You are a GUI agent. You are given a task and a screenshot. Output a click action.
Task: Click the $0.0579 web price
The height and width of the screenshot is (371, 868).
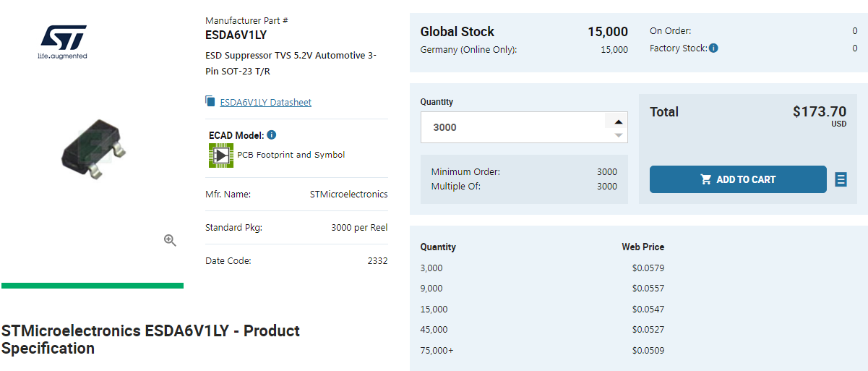pyautogui.click(x=648, y=268)
